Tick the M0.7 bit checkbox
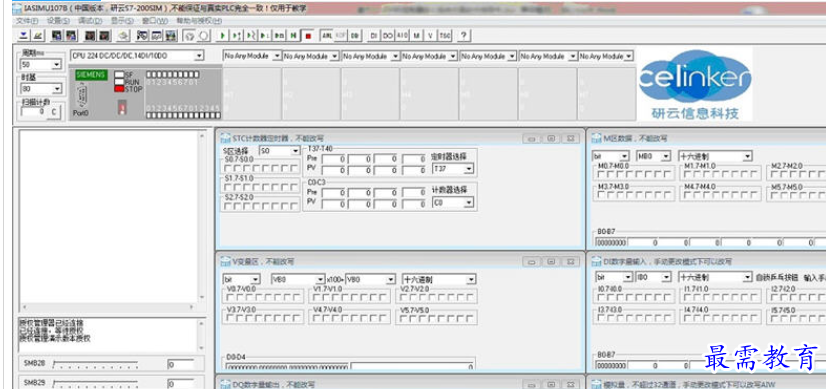This screenshot has height=389, width=826. pyautogui.click(x=601, y=174)
